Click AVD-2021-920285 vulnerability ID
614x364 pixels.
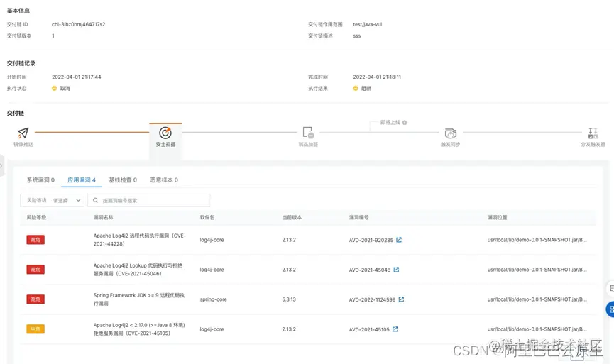371,240
